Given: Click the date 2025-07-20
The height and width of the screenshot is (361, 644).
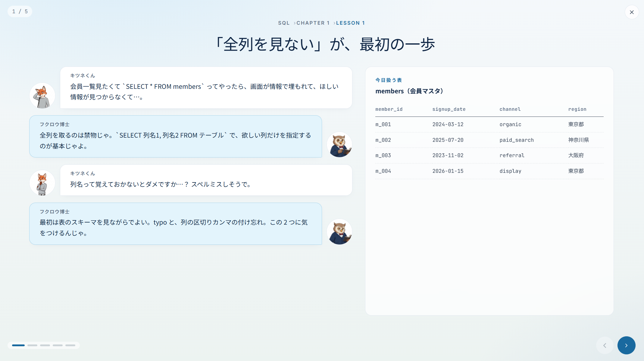Looking at the screenshot, I should click(448, 140).
